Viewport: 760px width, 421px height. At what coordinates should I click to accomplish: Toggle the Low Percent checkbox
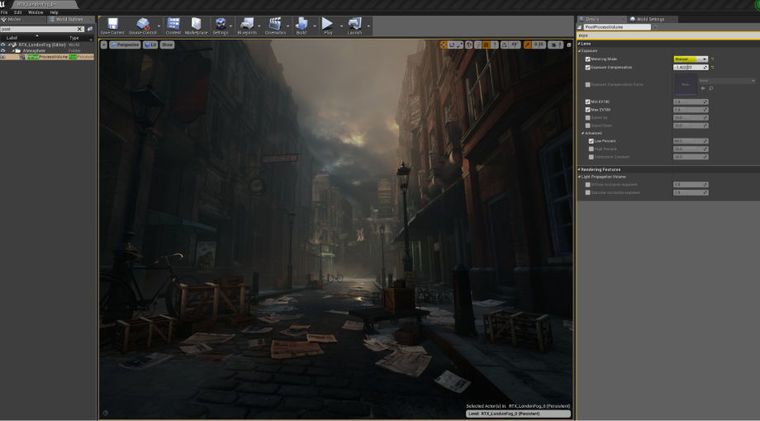591,141
